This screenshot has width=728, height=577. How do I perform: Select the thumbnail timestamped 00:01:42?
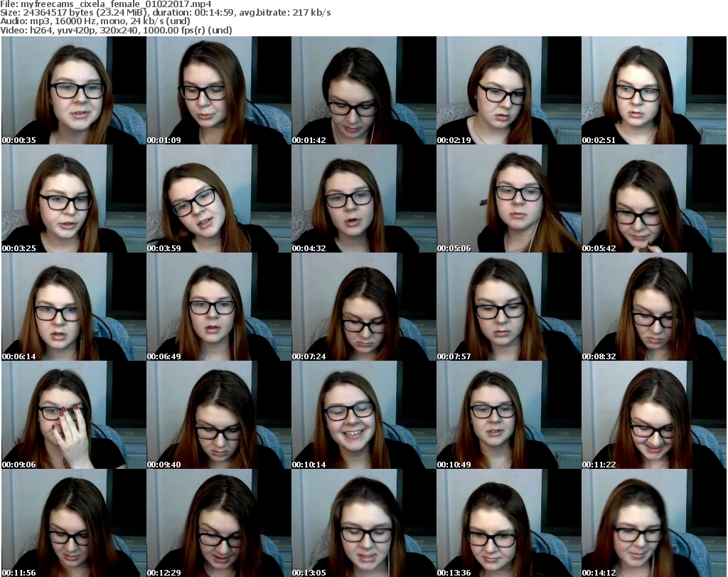click(363, 90)
